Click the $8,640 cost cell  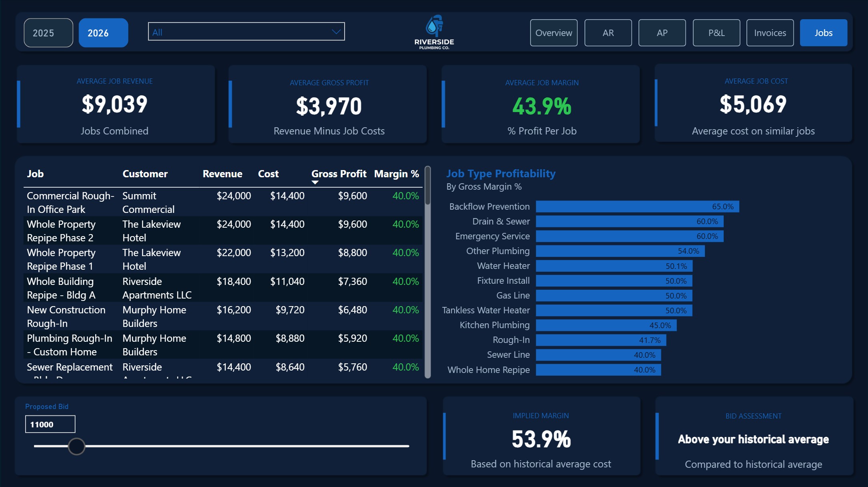click(x=290, y=367)
